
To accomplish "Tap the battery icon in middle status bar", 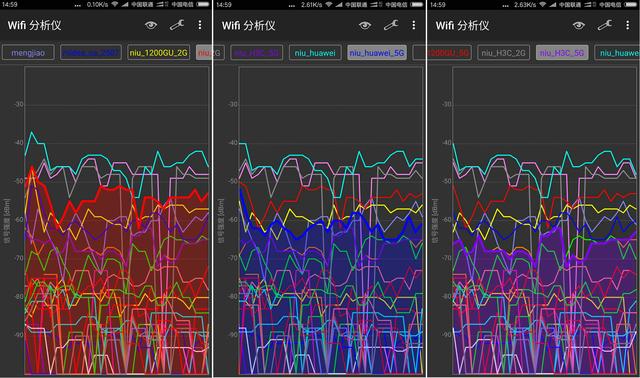I will 417,4.
